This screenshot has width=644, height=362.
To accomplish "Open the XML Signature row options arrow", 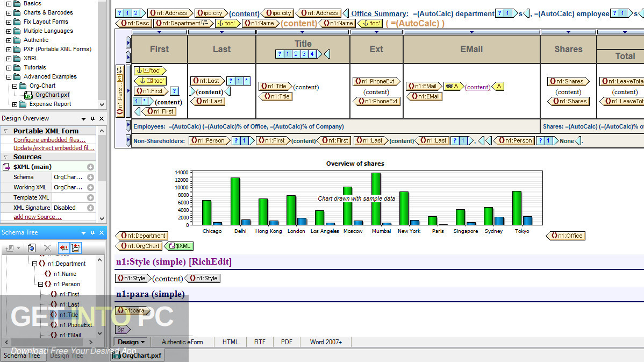I will click(x=90, y=208).
